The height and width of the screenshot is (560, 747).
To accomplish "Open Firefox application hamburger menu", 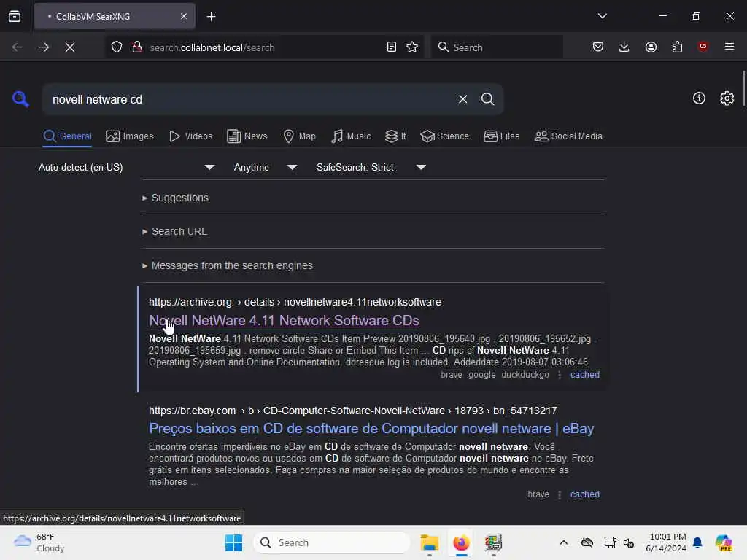I will (x=729, y=47).
